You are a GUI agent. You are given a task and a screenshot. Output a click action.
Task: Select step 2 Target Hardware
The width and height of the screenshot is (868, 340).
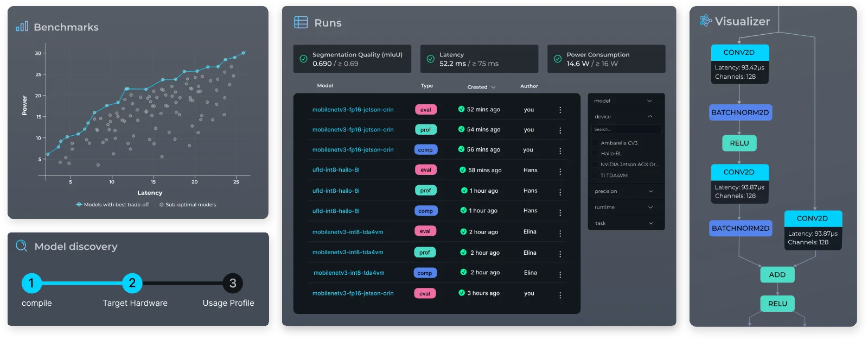click(x=132, y=283)
